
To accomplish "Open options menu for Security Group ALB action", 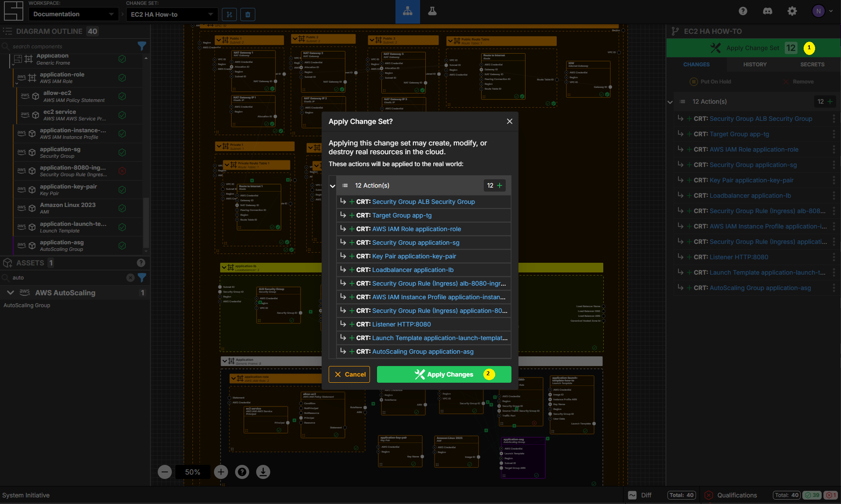I will pyautogui.click(x=834, y=119).
